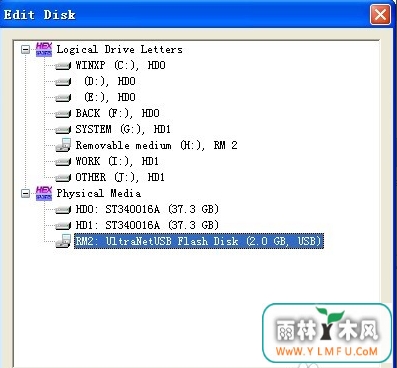Select the (E:), HD0 drive entry
Viewport: 397px width, 368px height.
110,97
